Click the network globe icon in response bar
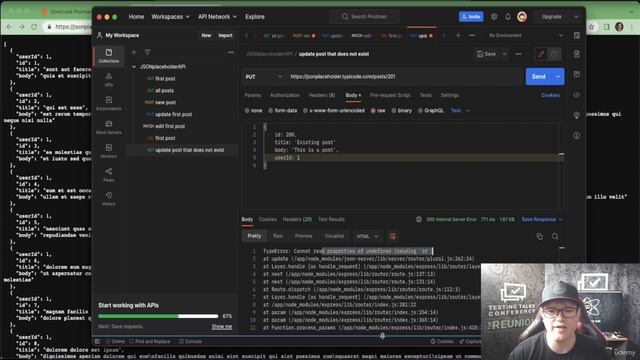 tap(418, 220)
